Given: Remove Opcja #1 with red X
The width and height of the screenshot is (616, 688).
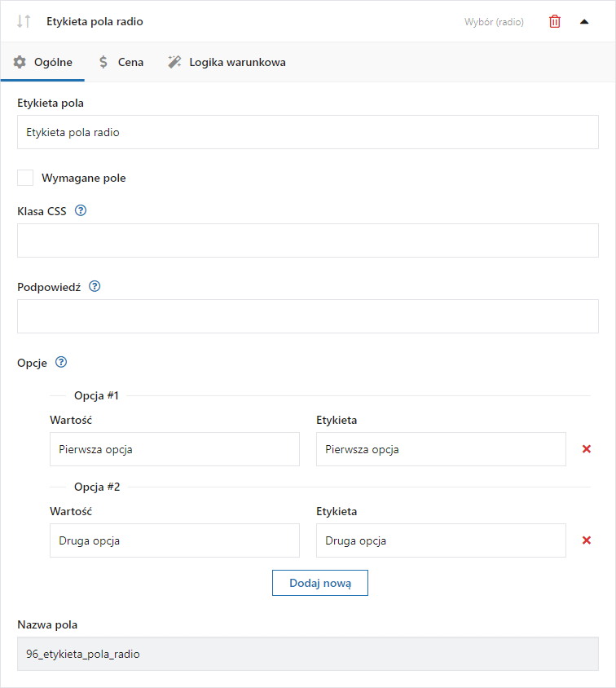Looking at the screenshot, I should pos(586,449).
